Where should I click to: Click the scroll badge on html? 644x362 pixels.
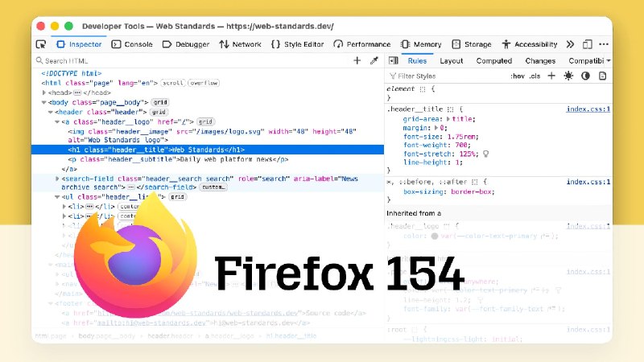click(173, 83)
